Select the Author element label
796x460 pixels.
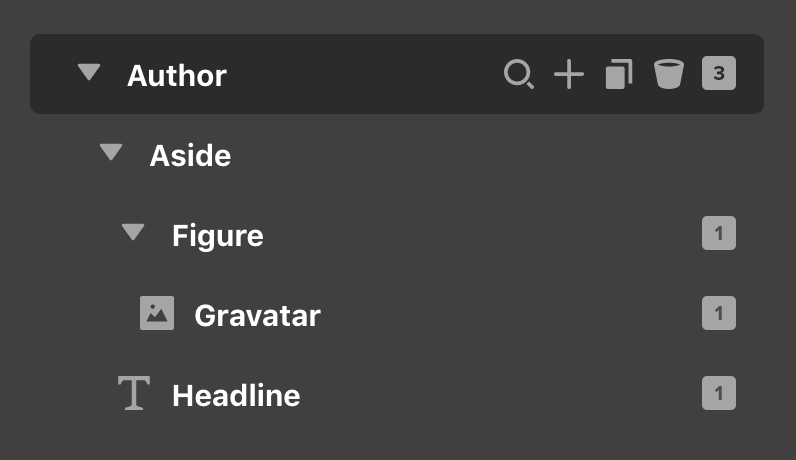177,76
